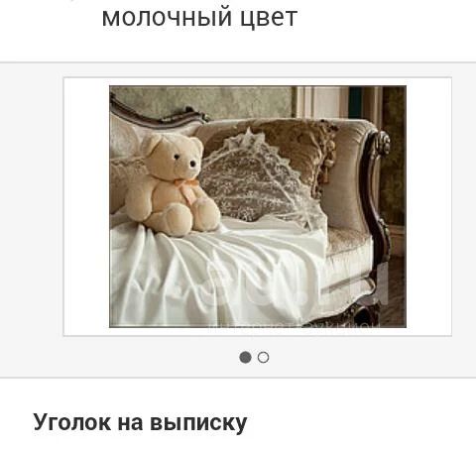Switch to the second photo dot
476x450 pixels.
(x=263, y=357)
